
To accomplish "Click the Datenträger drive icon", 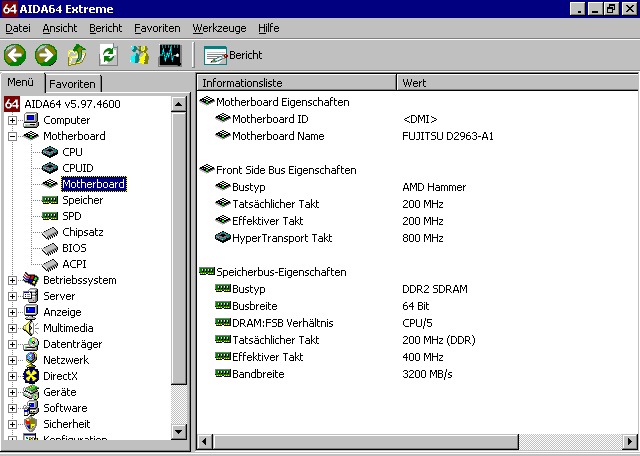I will point(31,344).
